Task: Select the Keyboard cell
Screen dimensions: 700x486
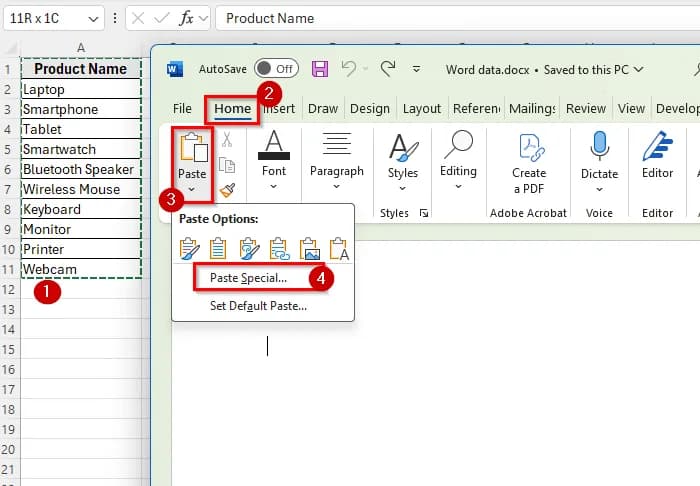Action: 81,209
